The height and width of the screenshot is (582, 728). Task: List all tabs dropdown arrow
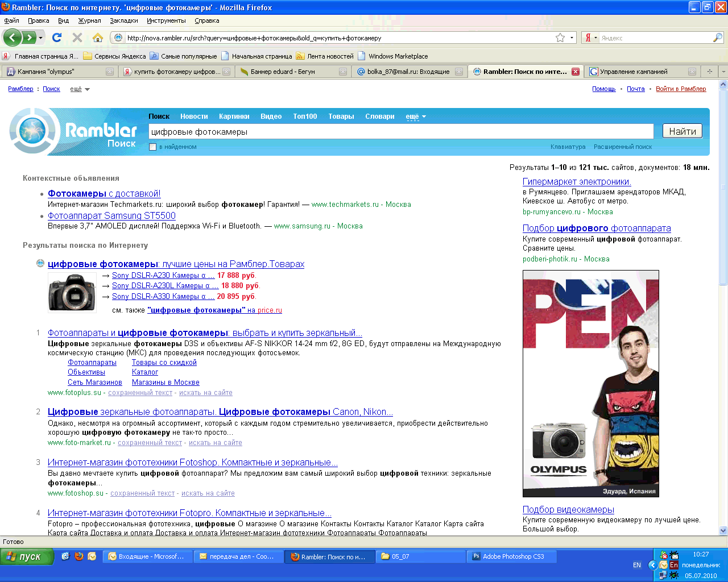click(723, 72)
